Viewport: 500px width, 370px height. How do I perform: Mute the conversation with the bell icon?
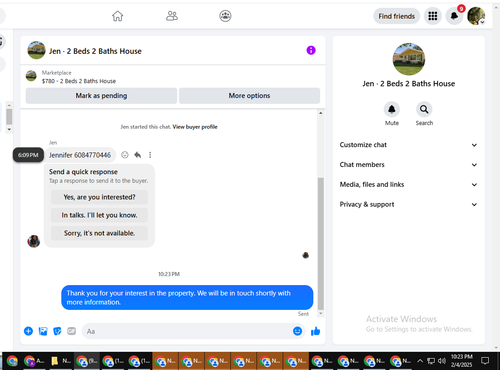[392, 109]
